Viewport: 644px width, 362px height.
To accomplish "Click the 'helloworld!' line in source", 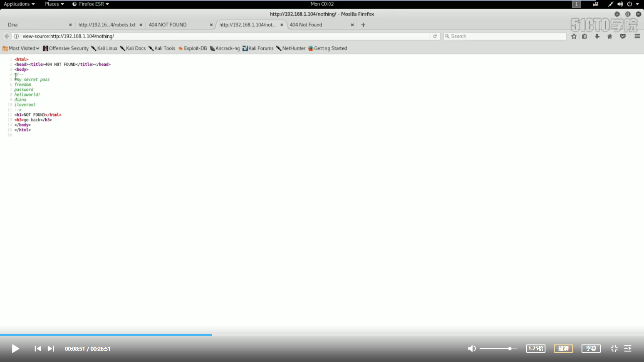I will point(27,95).
